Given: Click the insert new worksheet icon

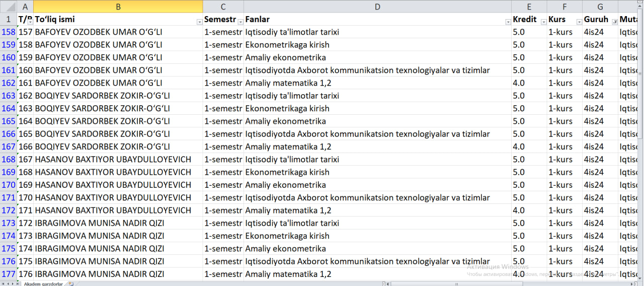Looking at the screenshot, I should click(71, 283).
